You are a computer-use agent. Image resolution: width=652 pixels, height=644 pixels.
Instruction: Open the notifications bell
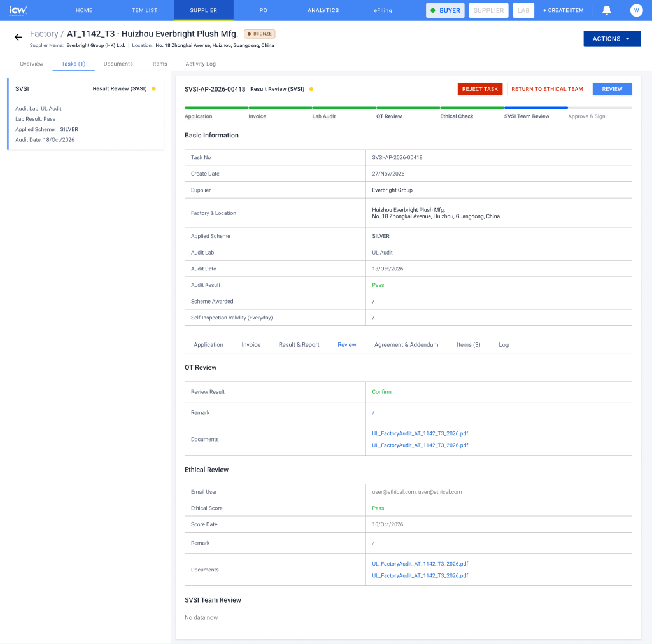point(606,10)
